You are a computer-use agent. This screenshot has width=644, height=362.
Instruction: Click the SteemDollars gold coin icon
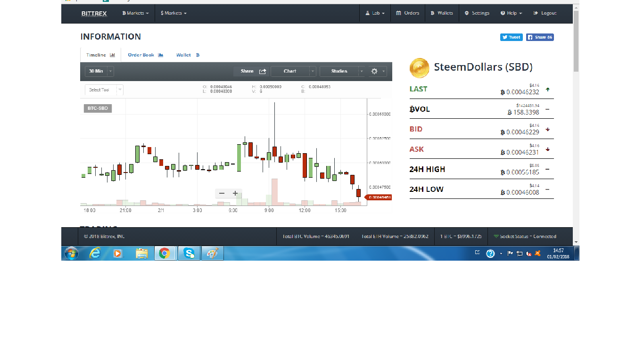coord(419,68)
